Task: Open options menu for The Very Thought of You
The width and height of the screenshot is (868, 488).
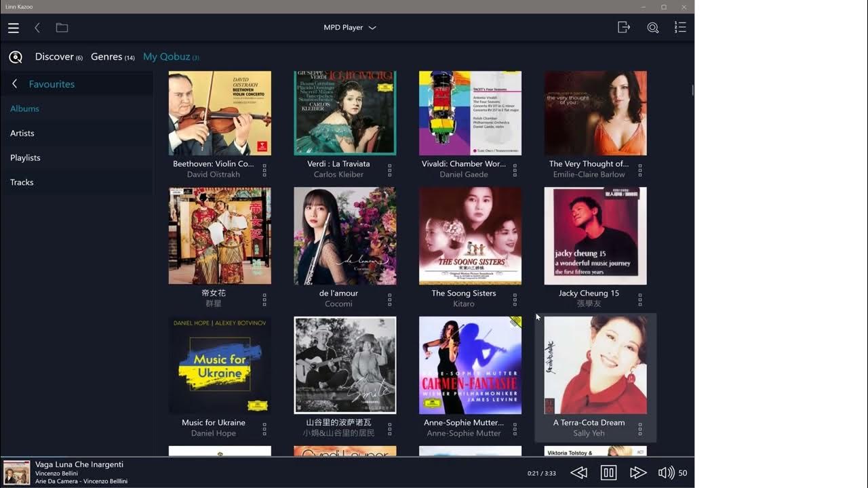Action: (x=640, y=169)
